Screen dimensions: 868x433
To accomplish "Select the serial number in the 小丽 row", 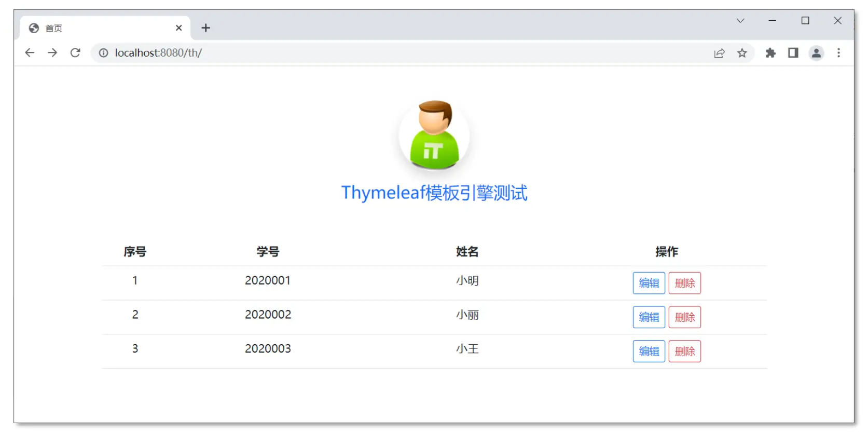I will point(135,315).
